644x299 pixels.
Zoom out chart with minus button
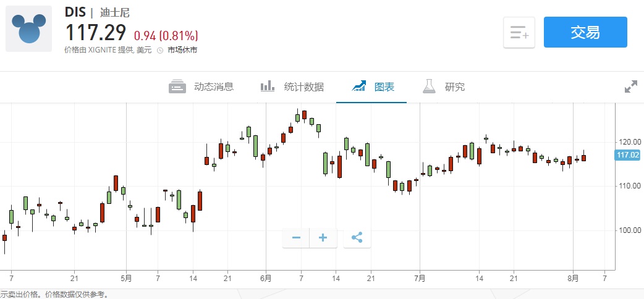coord(296,238)
